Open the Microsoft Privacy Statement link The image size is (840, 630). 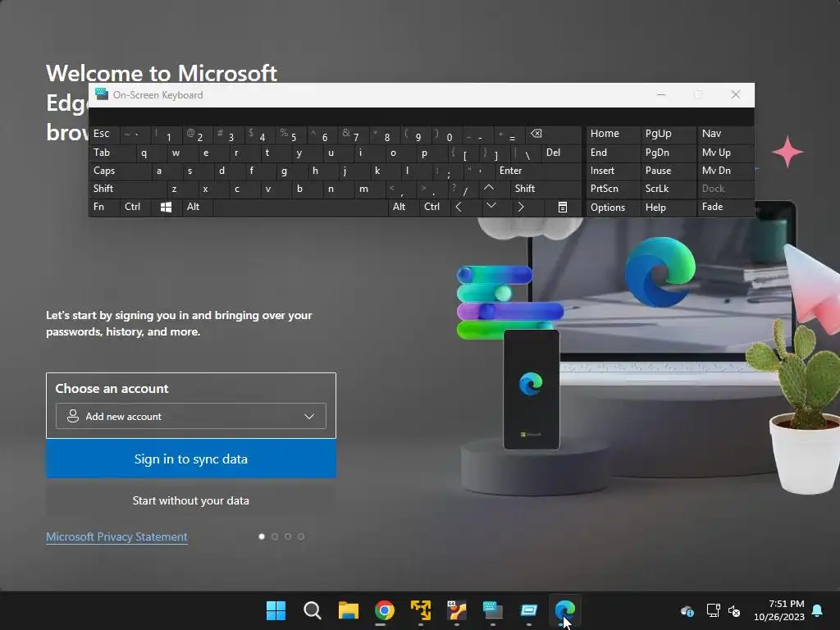point(116,536)
